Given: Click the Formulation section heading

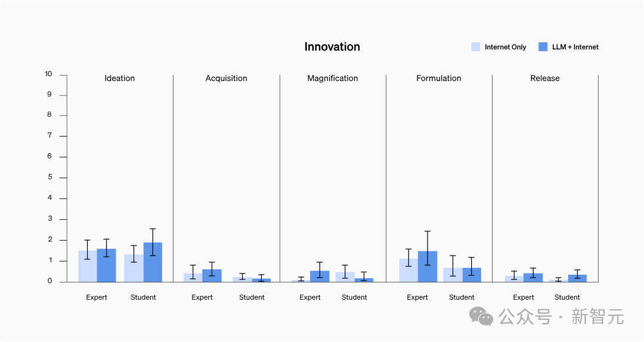Looking at the screenshot, I should click(x=439, y=79).
